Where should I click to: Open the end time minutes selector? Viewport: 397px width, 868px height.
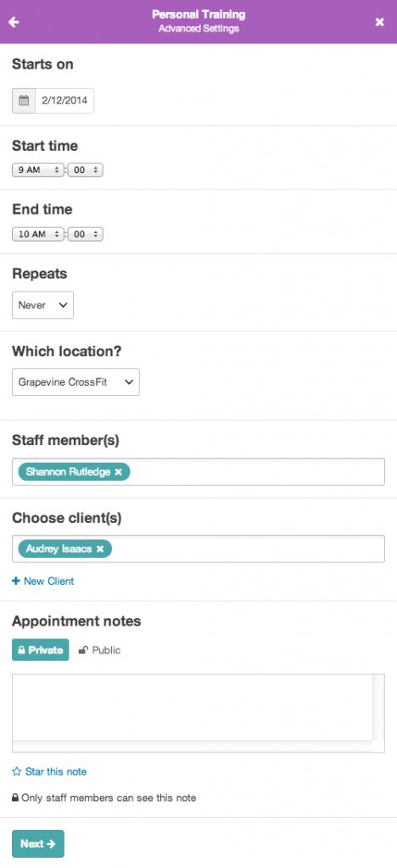pyautogui.click(x=86, y=234)
